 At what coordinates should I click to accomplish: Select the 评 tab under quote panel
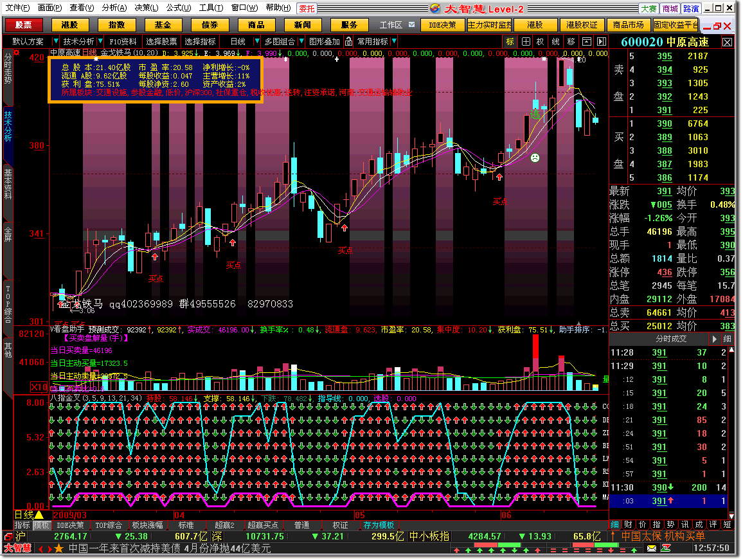point(713,525)
